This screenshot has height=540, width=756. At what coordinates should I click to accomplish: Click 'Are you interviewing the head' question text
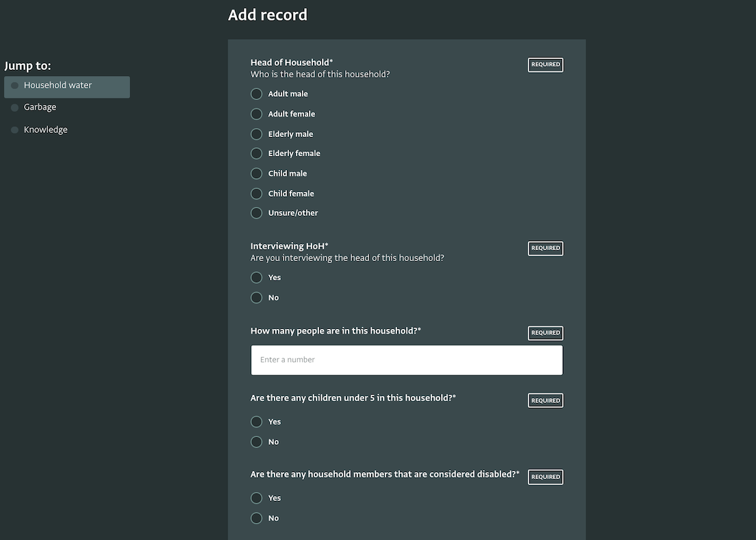click(347, 258)
